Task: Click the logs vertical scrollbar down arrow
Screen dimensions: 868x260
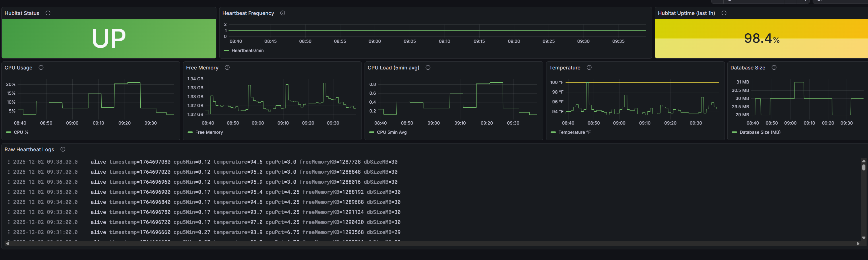Action: click(x=863, y=238)
